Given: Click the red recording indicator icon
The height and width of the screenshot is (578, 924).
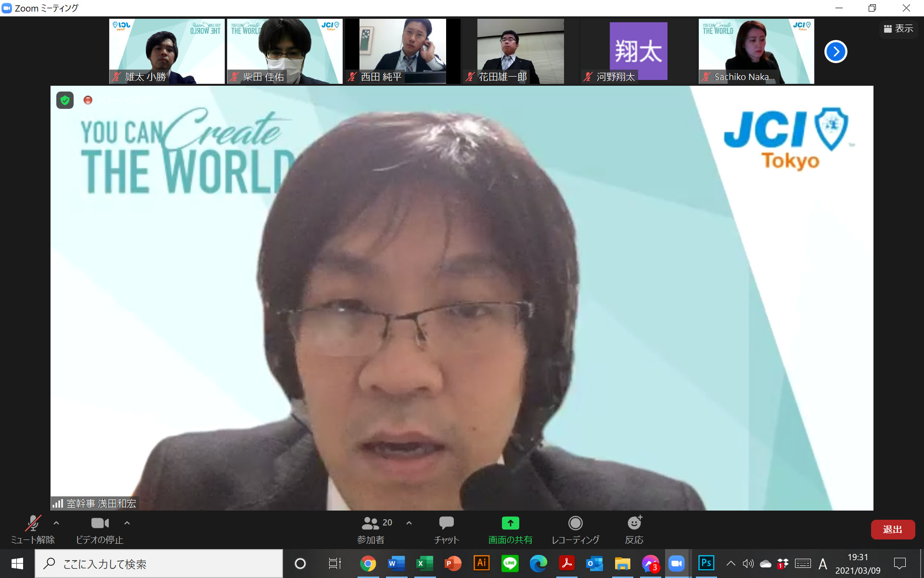Looking at the screenshot, I should 88,100.
